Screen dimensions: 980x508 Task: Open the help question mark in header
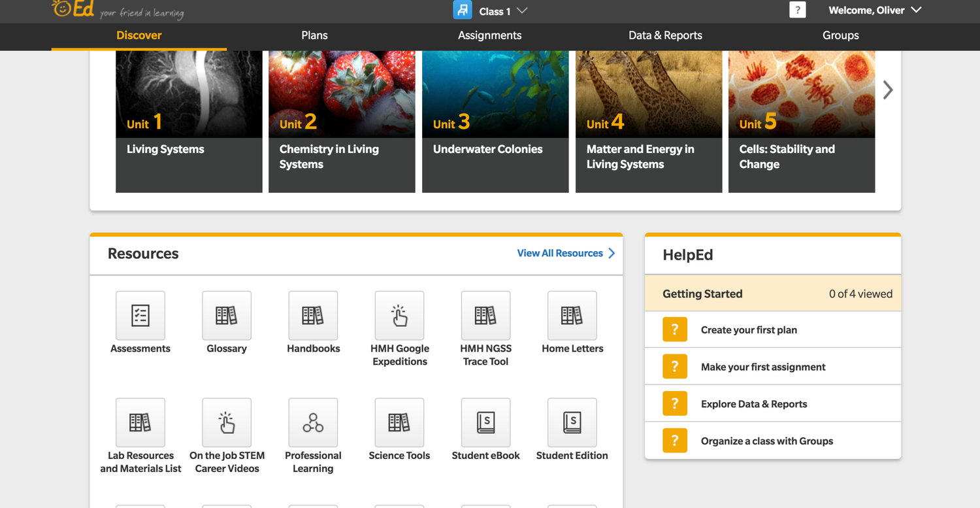click(x=797, y=10)
